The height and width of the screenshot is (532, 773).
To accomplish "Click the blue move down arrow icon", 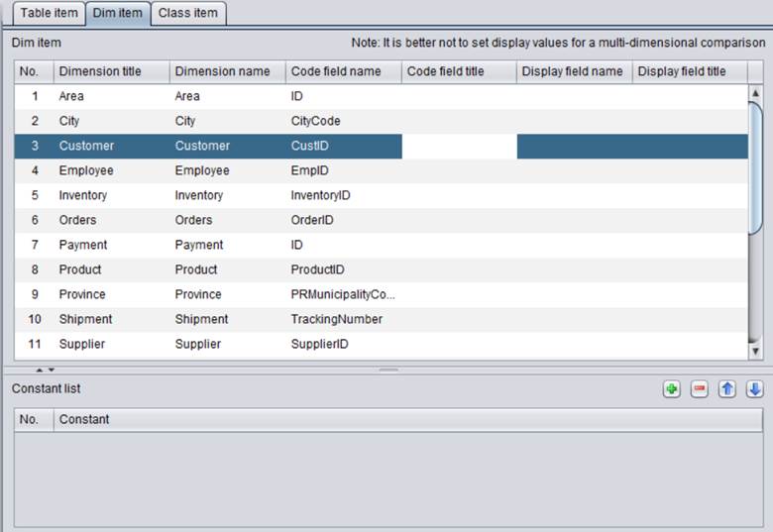I will (x=755, y=389).
